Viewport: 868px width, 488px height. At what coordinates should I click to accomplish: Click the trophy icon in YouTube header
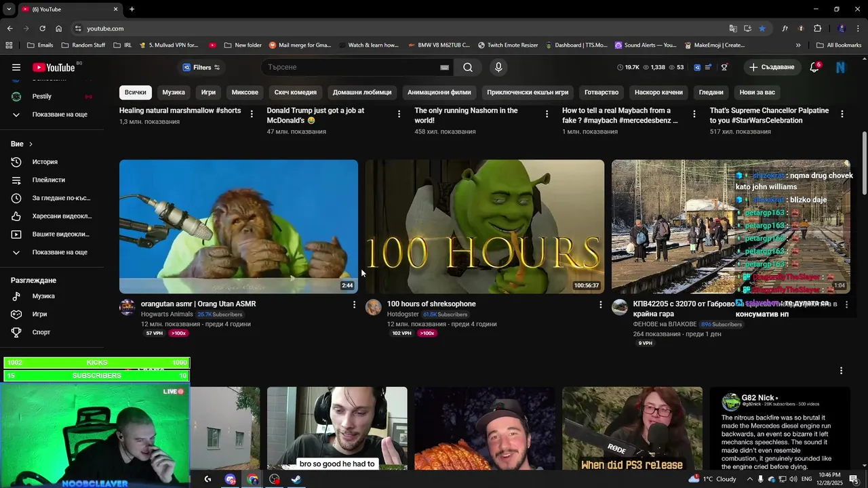coord(724,67)
